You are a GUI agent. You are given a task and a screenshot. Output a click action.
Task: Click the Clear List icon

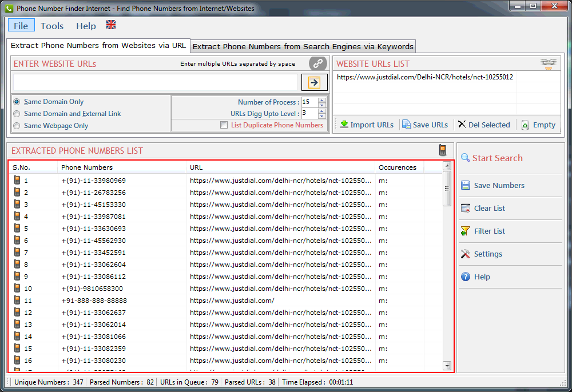pyautogui.click(x=466, y=208)
